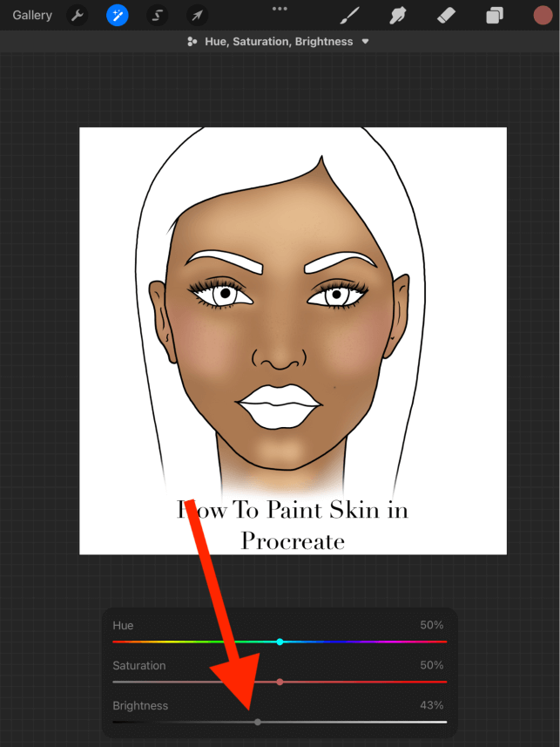The image size is (560, 747).
Task: Click the layer-mode dots icon beside title
Action: (x=192, y=42)
